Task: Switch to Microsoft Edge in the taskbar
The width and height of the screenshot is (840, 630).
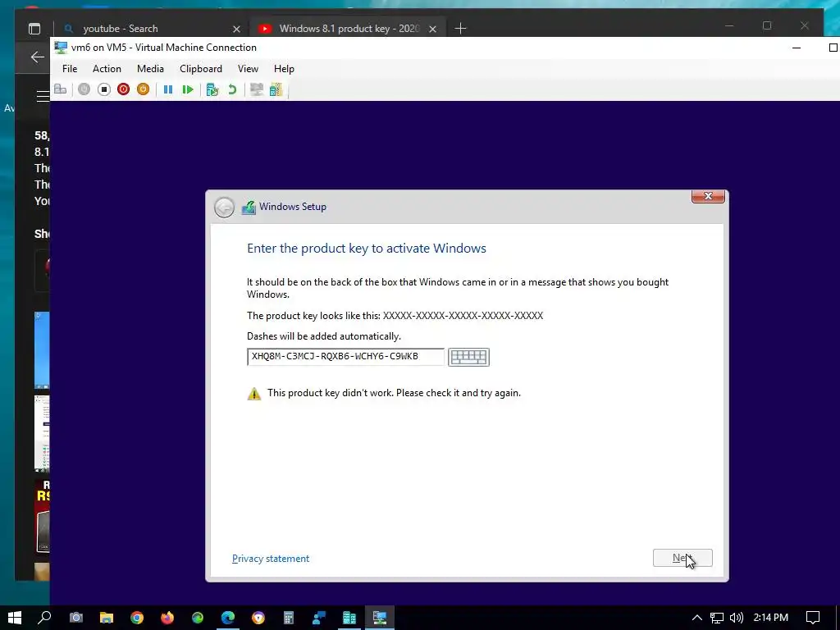Action: 228,618
